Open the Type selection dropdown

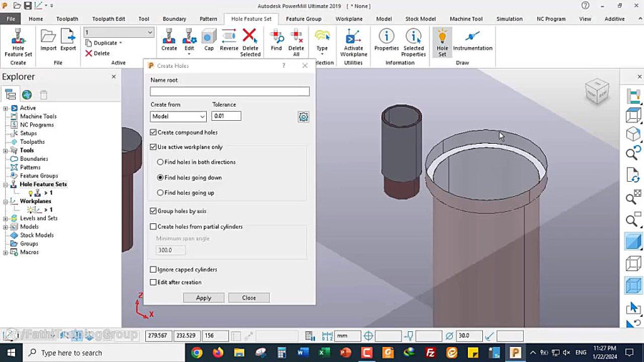click(322, 42)
